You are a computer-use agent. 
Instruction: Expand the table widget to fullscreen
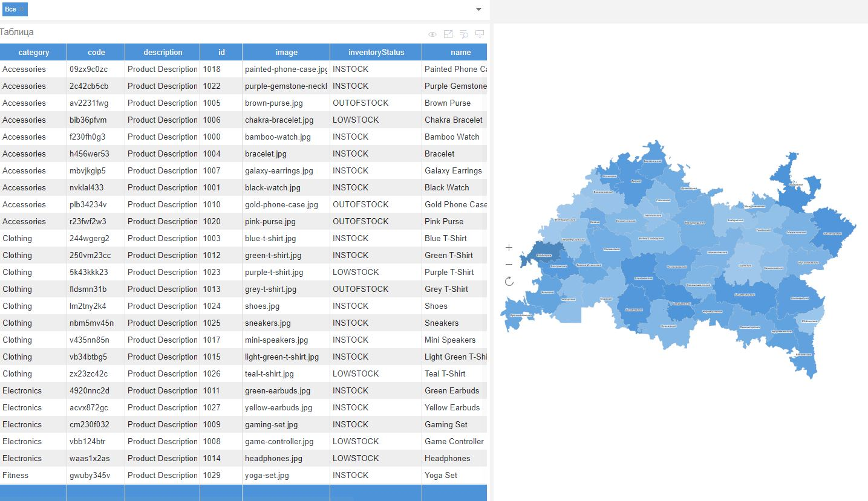tap(448, 34)
